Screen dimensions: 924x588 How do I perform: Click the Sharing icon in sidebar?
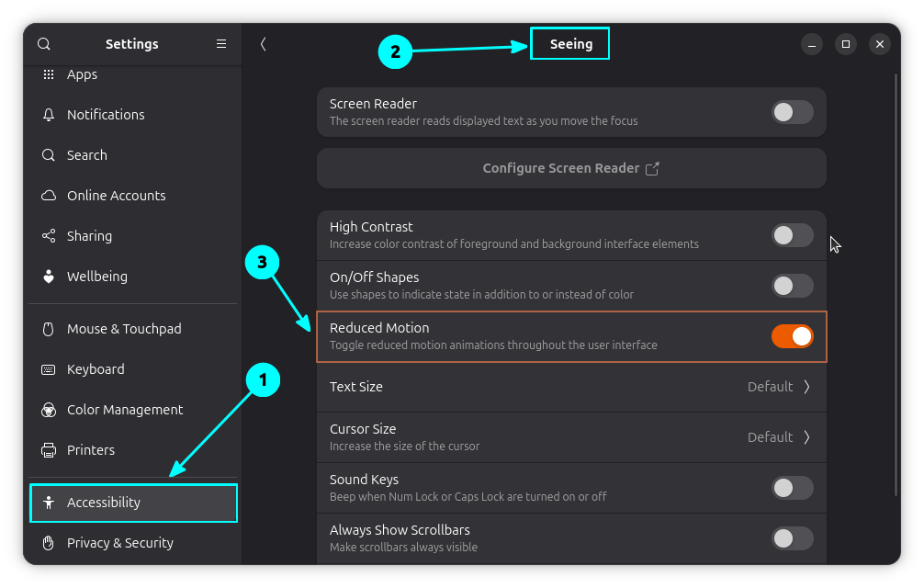[49, 236]
